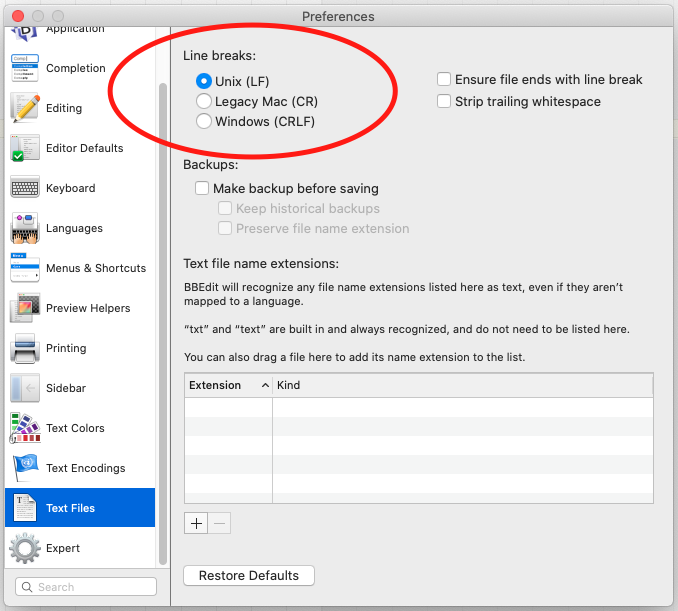Click the Menus & Shortcuts icon

25,268
